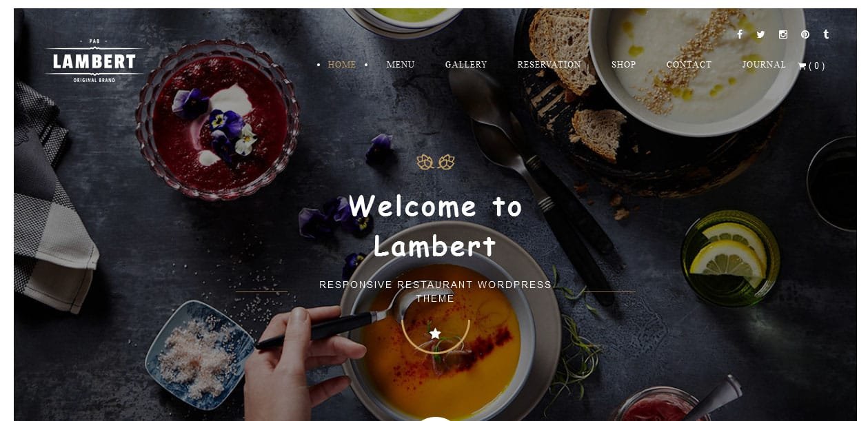
Task: Open the Gallery page
Action: pyautogui.click(x=466, y=65)
